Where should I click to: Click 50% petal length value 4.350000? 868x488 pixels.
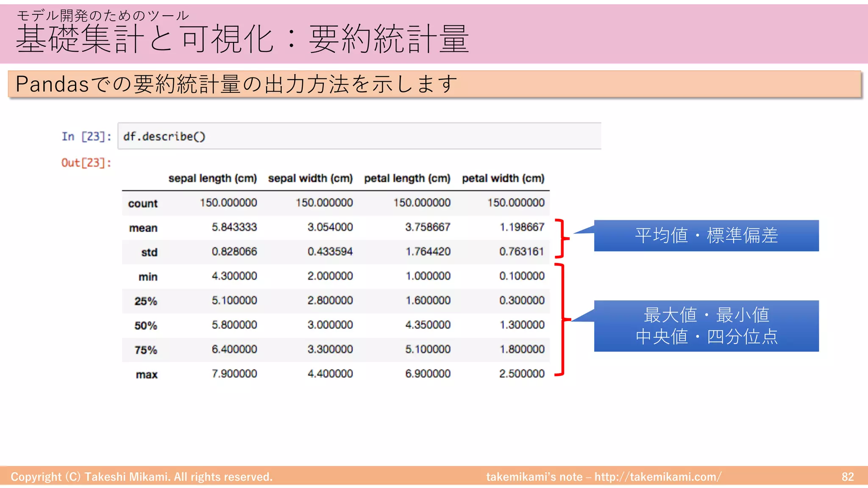tap(428, 325)
